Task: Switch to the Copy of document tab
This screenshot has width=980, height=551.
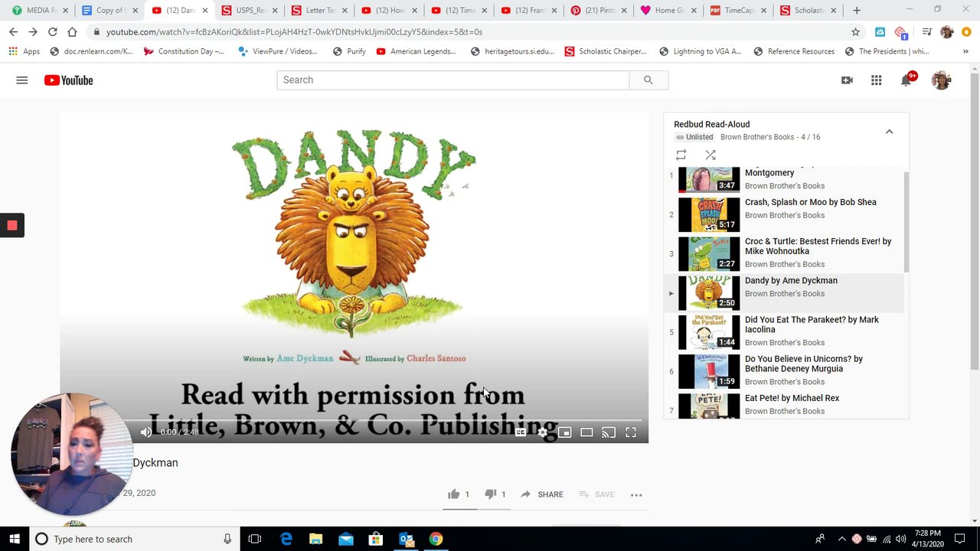Action: [110, 11]
